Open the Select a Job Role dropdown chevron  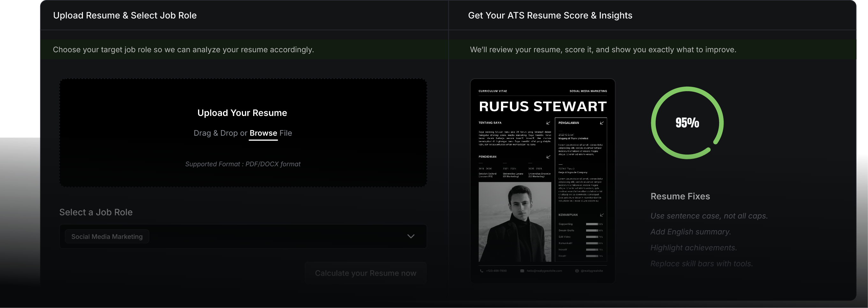point(411,236)
